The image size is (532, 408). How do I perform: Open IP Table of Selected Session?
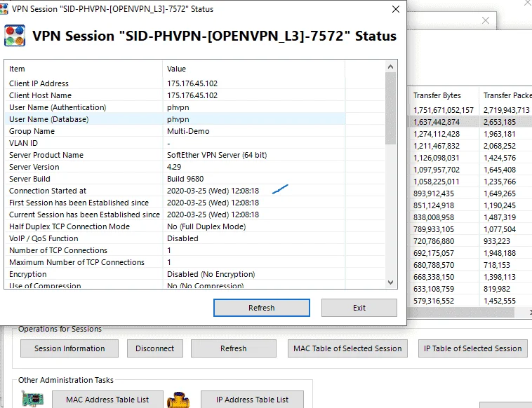(472, 348)
